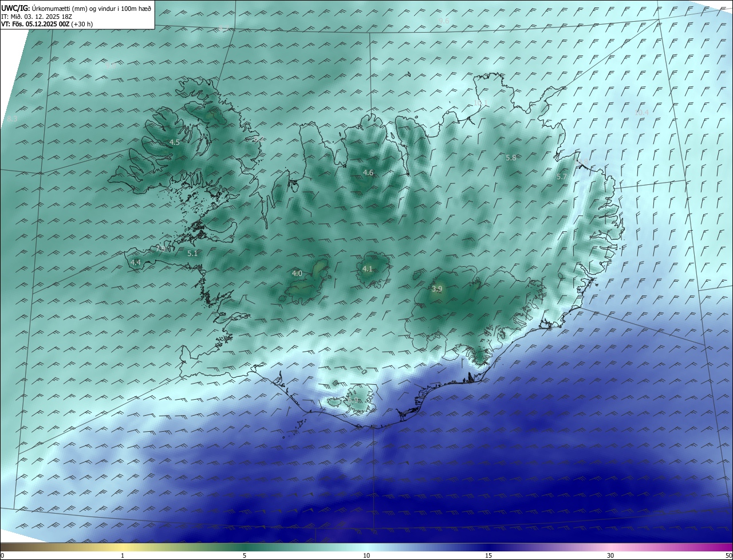The height and width of the screenshot is (560, 733).
Task: Click the 4.5 value label in the Westfjords
Action: coord(175,142)
